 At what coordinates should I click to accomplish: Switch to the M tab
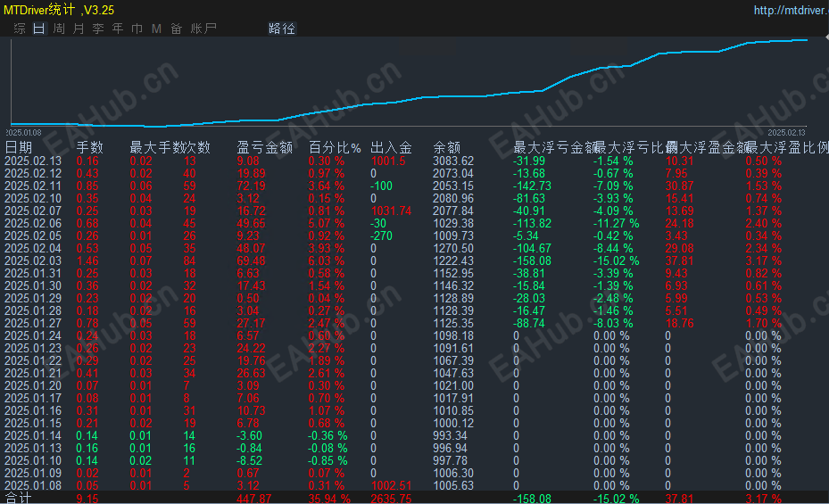[x=156, y=29]
